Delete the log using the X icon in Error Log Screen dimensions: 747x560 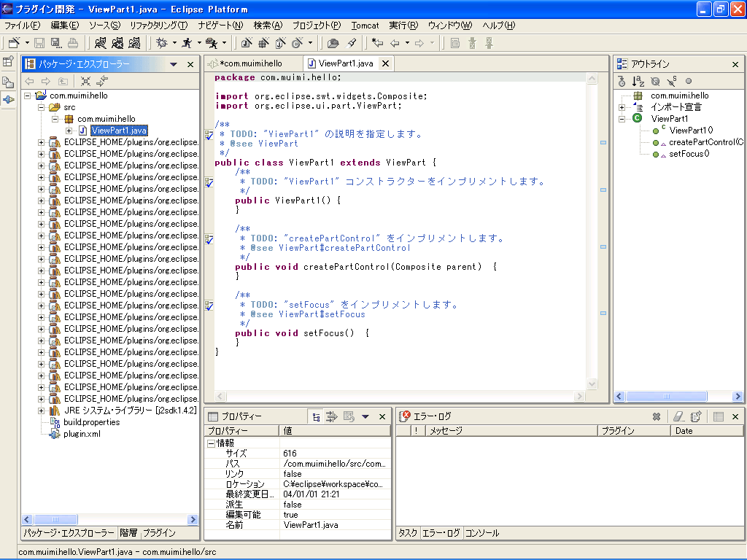[657, 416]
